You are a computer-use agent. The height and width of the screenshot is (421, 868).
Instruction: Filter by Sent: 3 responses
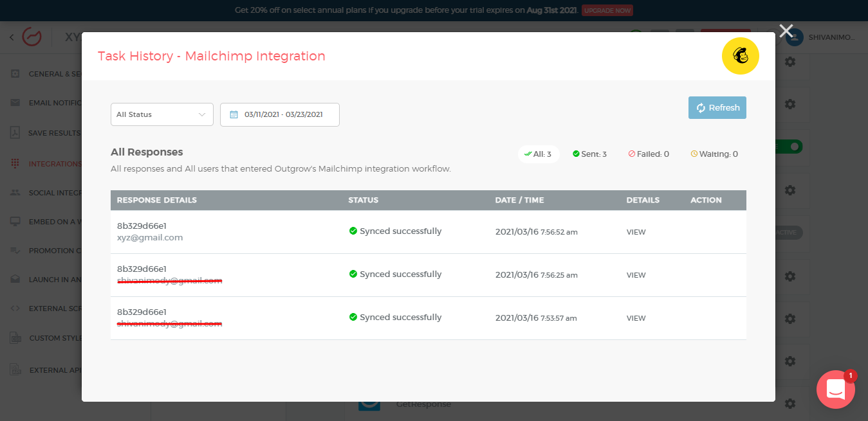[589, 154]
